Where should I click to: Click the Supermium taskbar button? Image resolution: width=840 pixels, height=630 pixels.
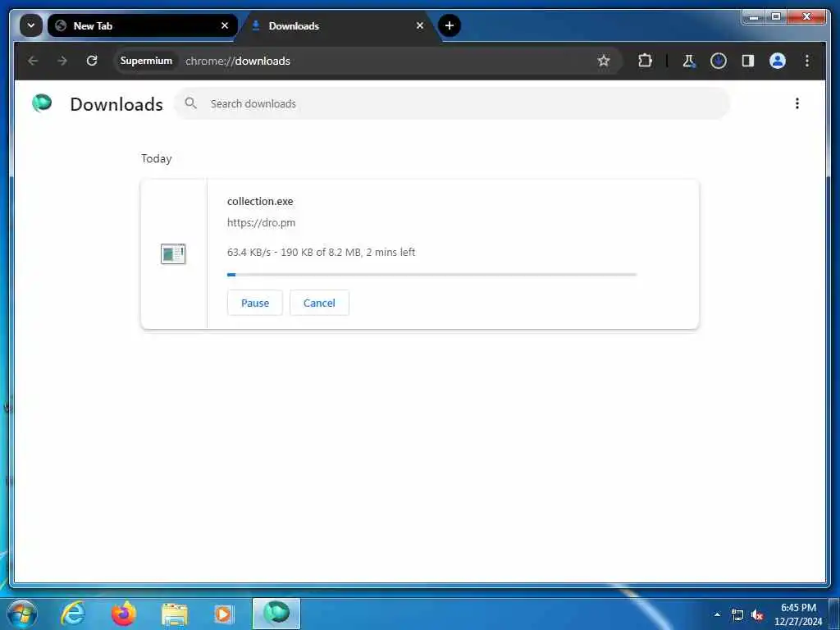tap(276, 614)
